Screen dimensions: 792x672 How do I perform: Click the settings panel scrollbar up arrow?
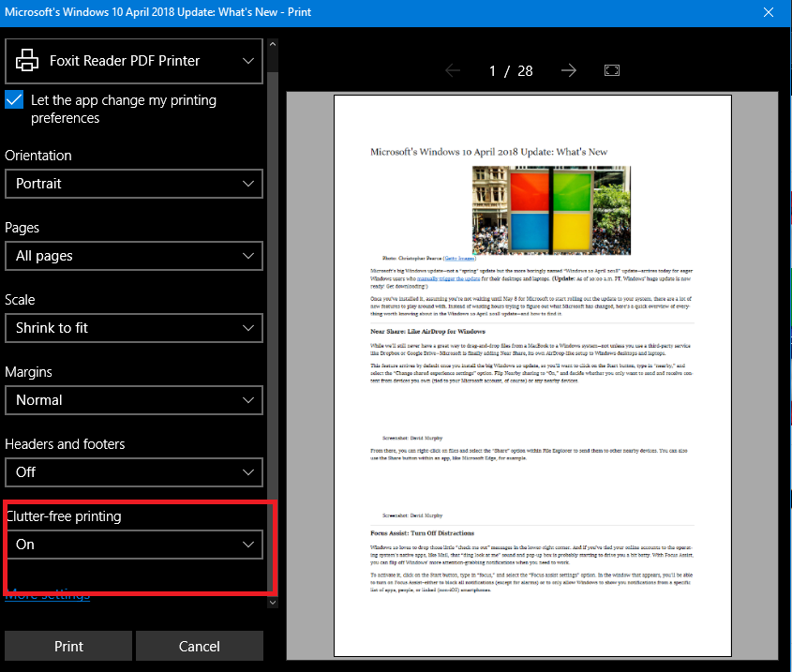(x=272, y=43)
